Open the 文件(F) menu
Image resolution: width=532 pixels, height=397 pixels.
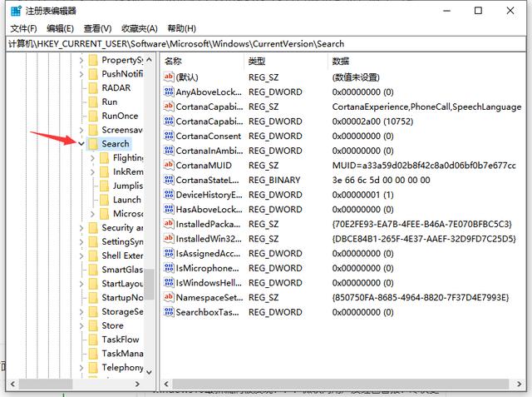(23, 28)
